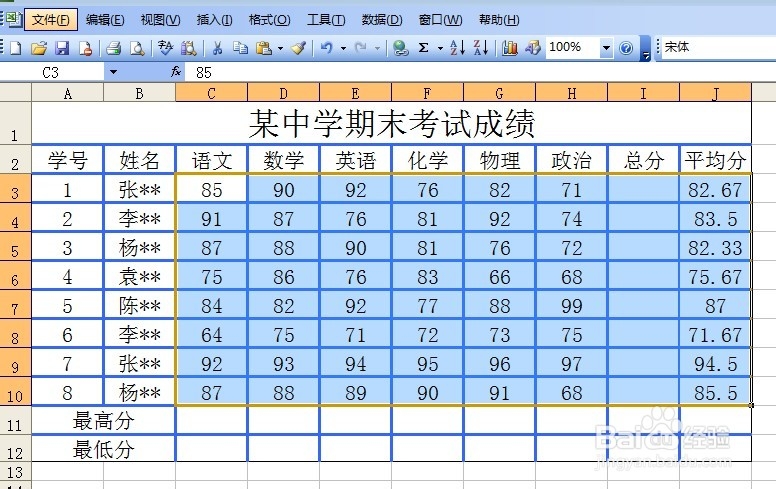Launch the Chart Wizard icon

509,48
